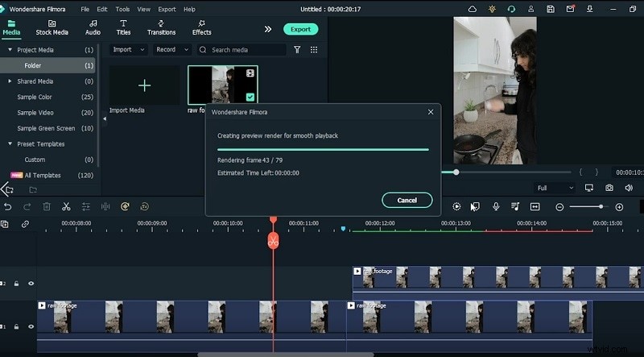Toggle the lock on track 1
The width and height of the screenshot is (644, 357).
[x=16, y=326]
